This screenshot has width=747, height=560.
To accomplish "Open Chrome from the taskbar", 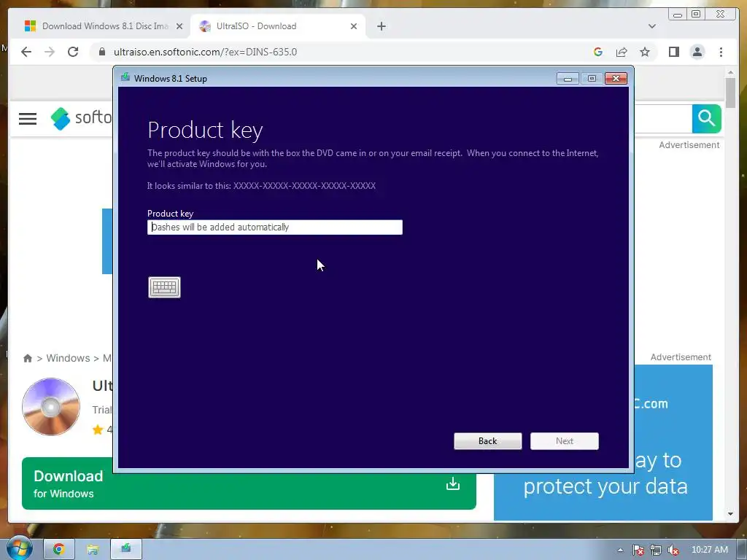I will click(x=58, y=549).
